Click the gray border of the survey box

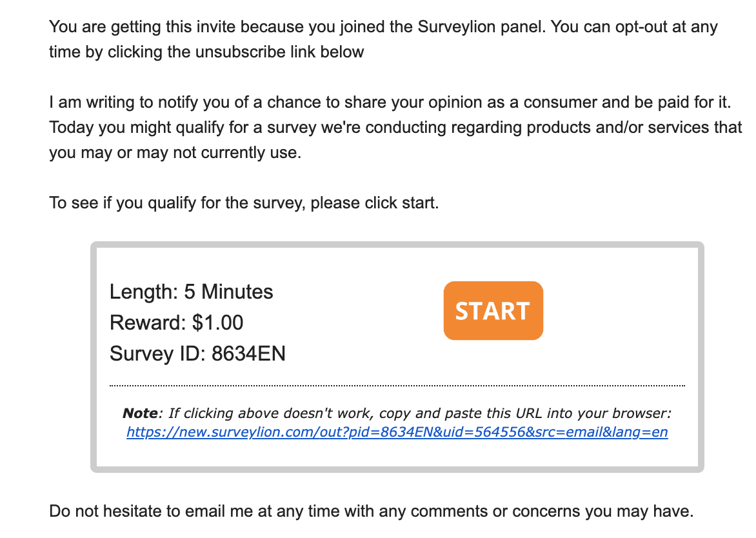click(x=94, y=357)
